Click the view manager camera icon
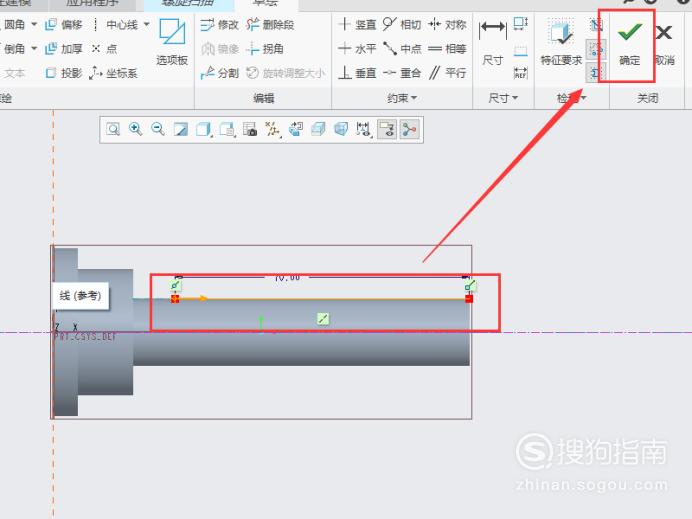 tap(250, 129)
